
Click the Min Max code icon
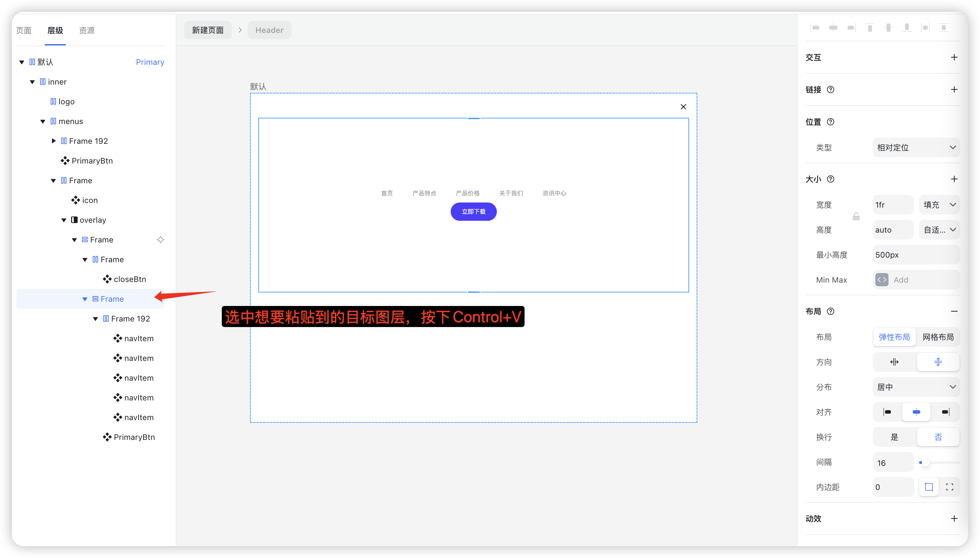coord(882,280)
